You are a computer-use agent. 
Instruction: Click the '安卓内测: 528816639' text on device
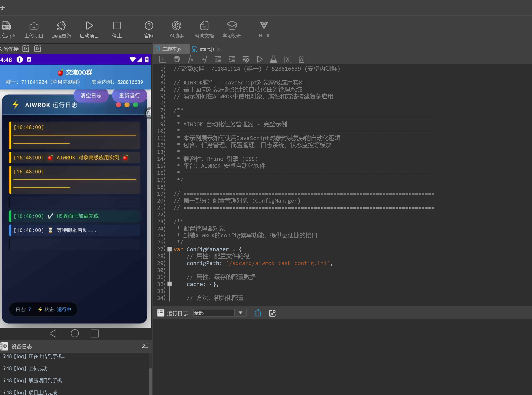(117, 82)
